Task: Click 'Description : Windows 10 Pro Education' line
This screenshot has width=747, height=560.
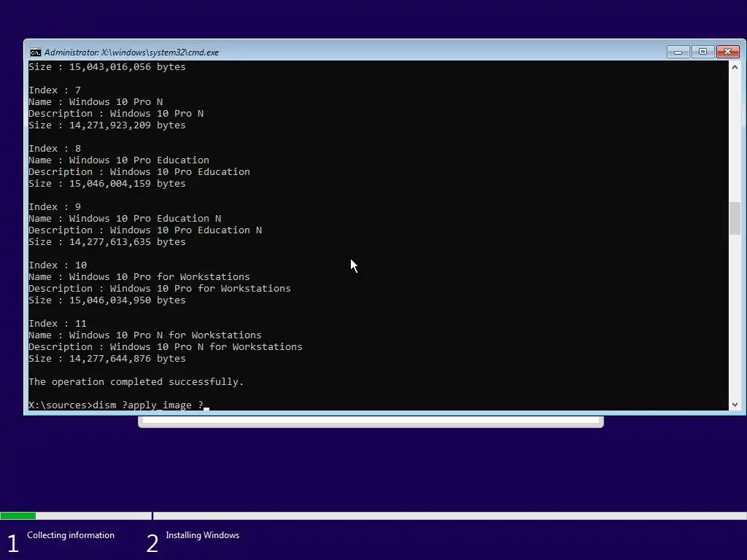Action: click(x=139, y=171)
